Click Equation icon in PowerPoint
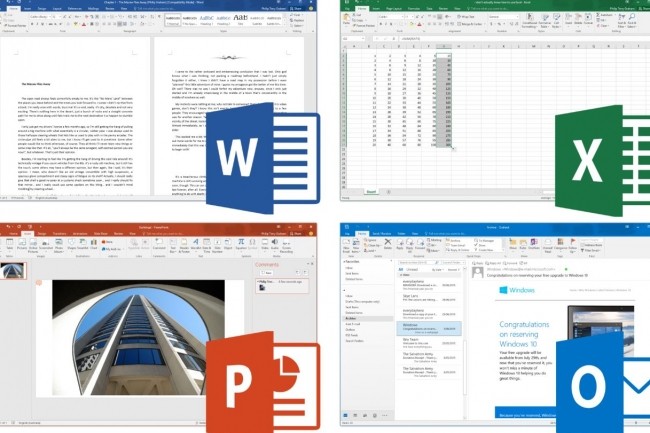 point(240,244)
